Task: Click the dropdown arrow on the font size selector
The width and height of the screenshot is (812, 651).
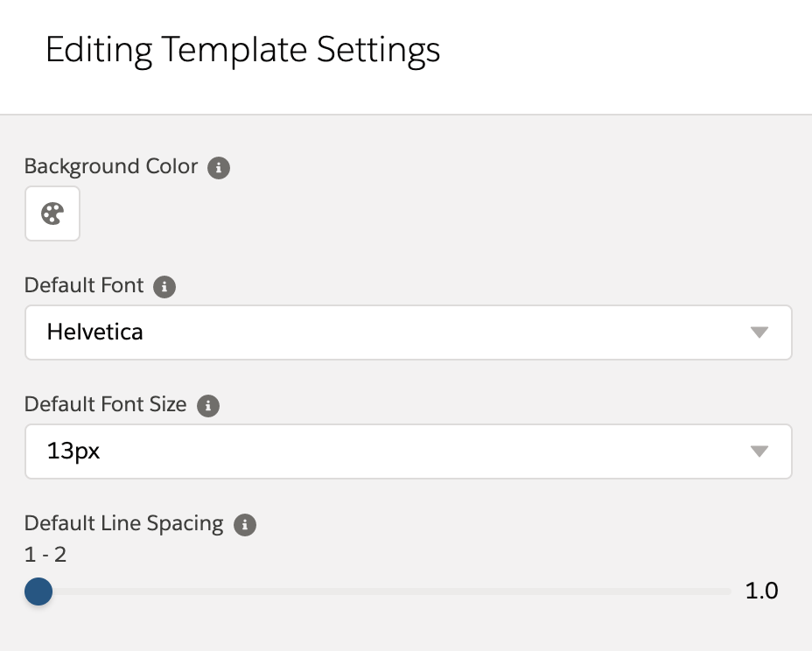Action: click(x=760, y=451)
